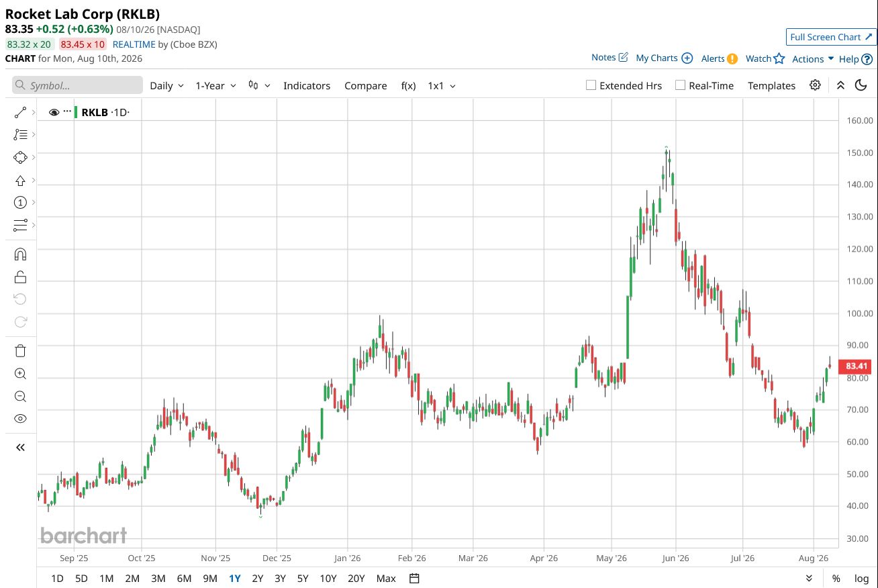
Task: Open the Daily frequency dropdown
Action: tap(166, 85)
